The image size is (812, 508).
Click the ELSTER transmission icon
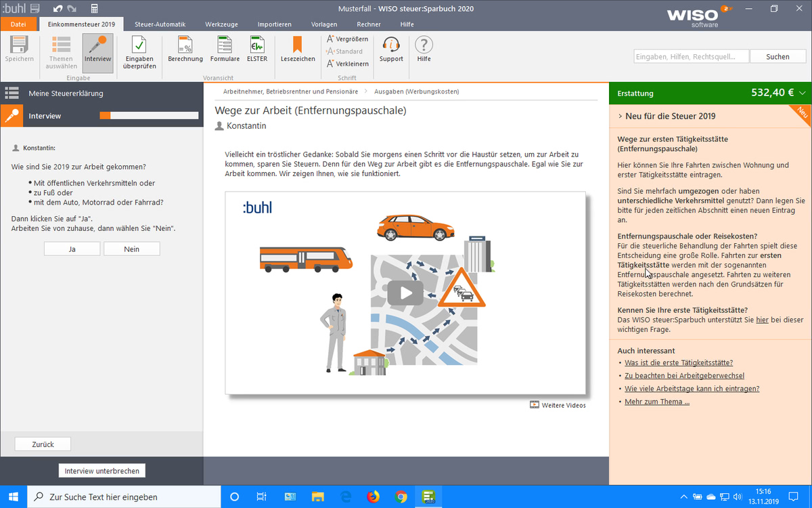tap(257, 45)
